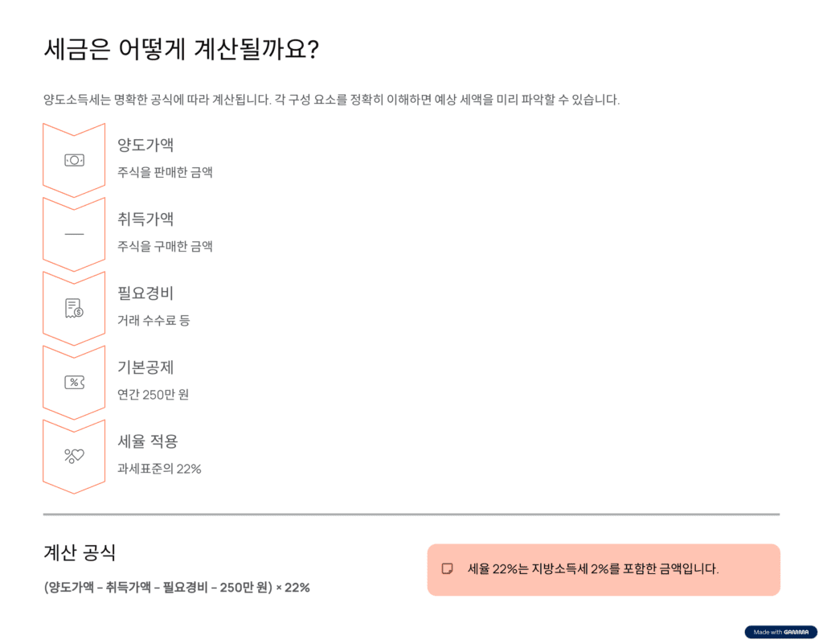Click the 연간 250만 원 description
823x644 pixels.
click(x=153, y=395)
